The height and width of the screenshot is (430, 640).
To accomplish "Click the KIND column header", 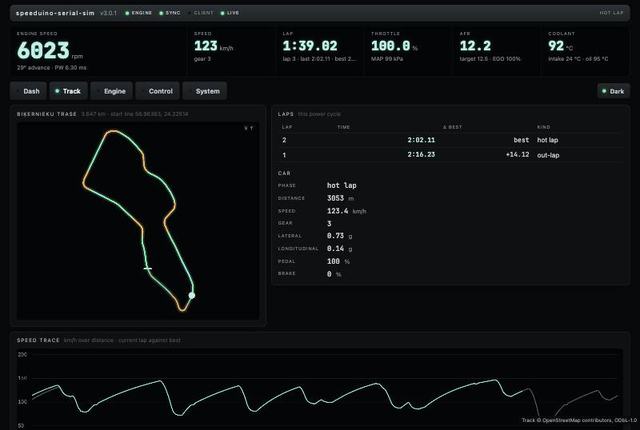I will pos(543,127).
